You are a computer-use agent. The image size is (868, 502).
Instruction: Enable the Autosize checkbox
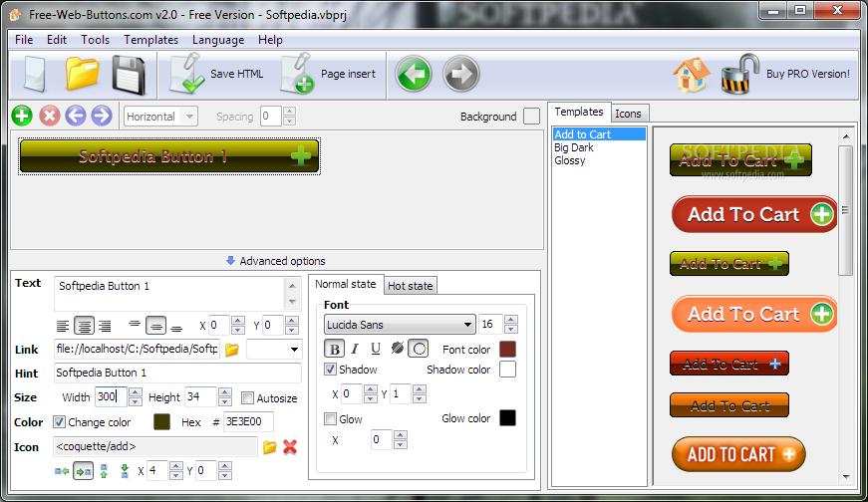(247, 398)
